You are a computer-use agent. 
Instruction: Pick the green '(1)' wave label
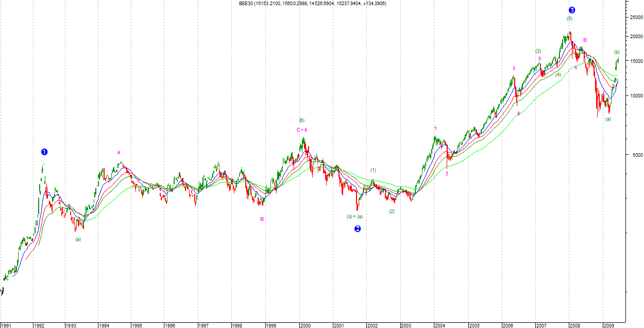pos(373,170)
